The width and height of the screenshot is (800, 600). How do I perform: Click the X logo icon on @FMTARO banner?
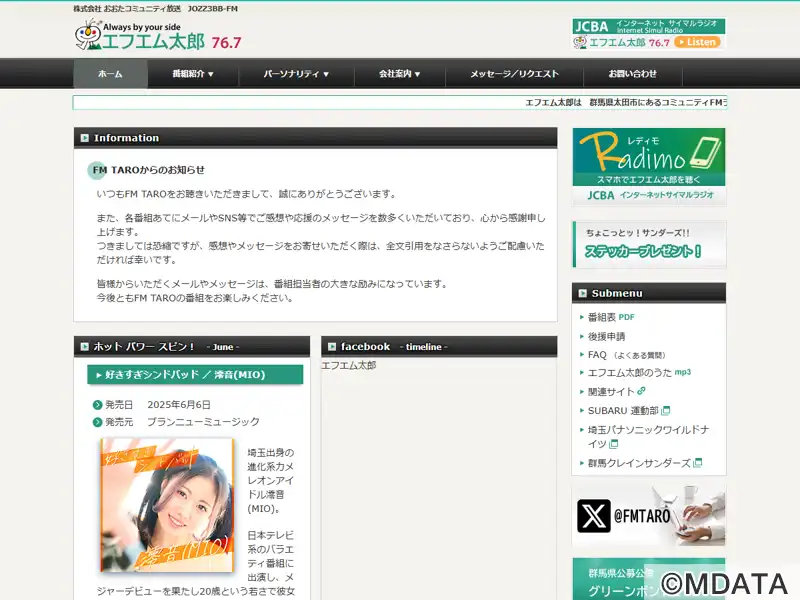(x=594, y=516)
